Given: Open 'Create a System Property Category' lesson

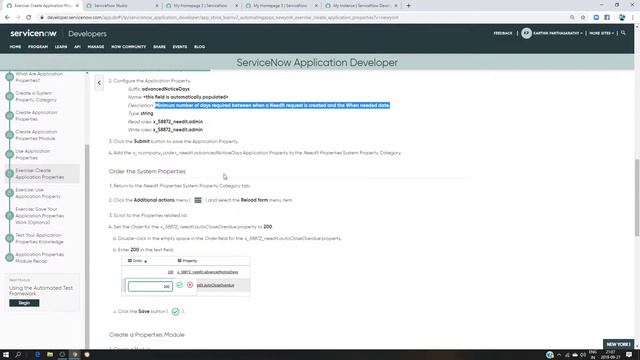Looking at the screenshot, I should tap(36, 96).
